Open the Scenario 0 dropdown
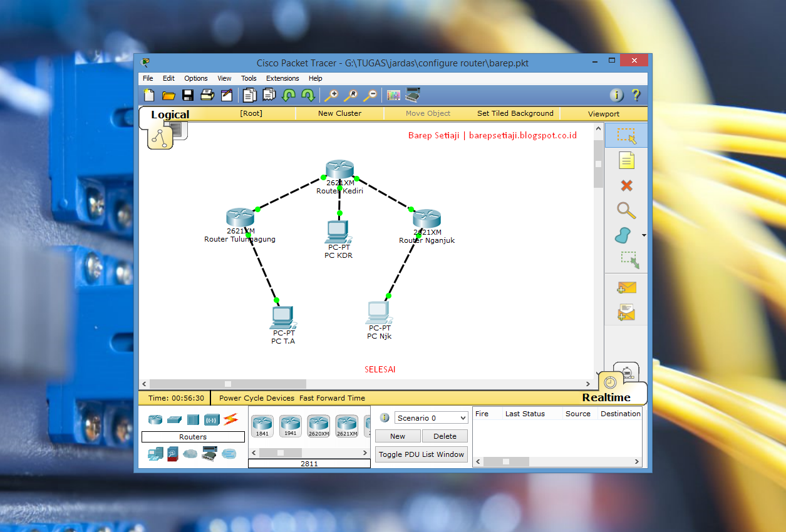 click(430, 417)
